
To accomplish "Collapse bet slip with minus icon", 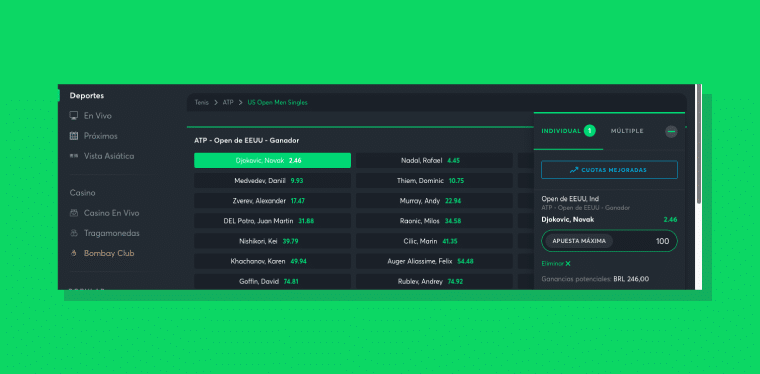I will point(671,131).
